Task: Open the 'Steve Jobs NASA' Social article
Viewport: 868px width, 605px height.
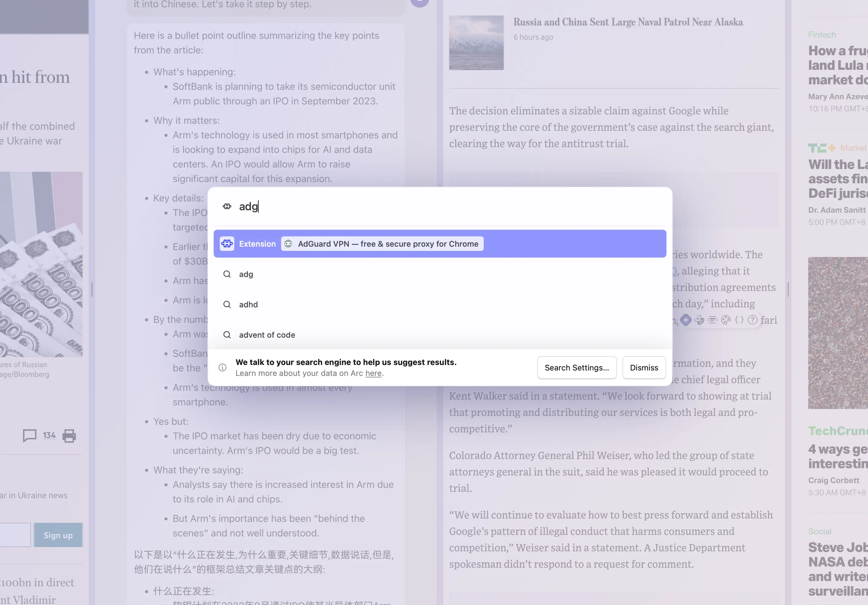Action: point(838,569)
